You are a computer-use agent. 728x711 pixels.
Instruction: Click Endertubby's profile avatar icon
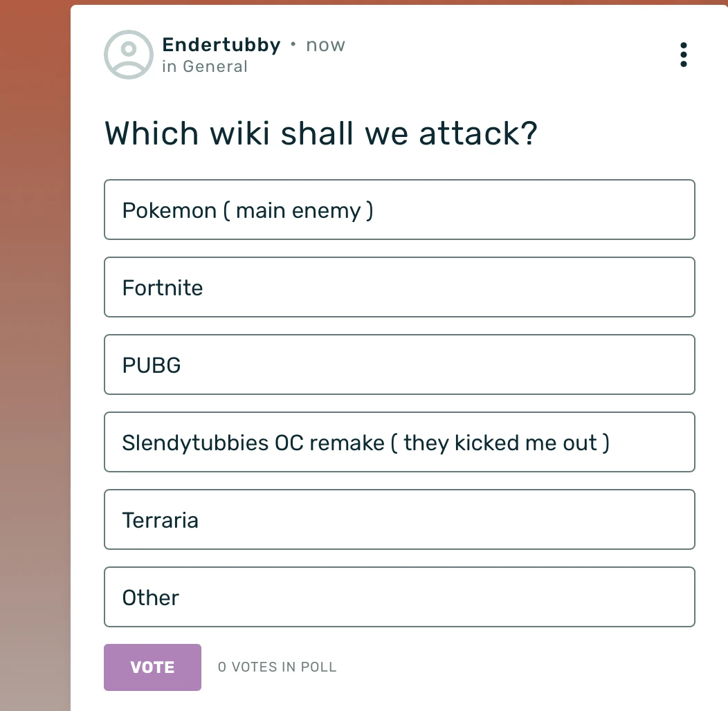[x=128, y=55]
